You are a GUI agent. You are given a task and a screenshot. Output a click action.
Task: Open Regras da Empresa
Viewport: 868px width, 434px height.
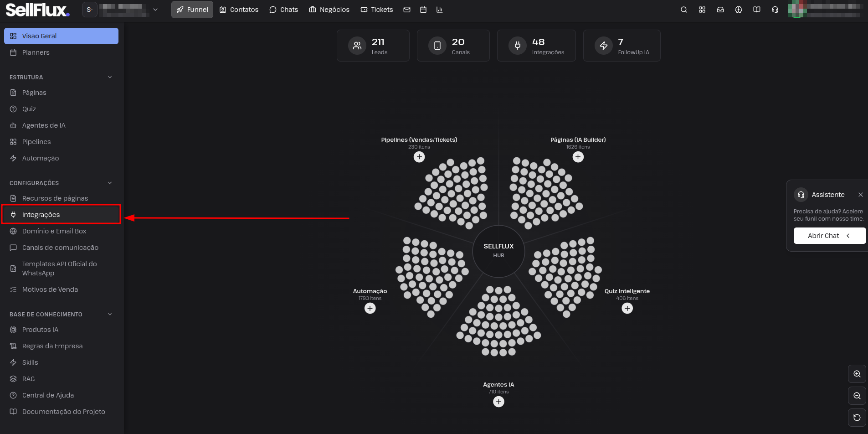(61, 346)
